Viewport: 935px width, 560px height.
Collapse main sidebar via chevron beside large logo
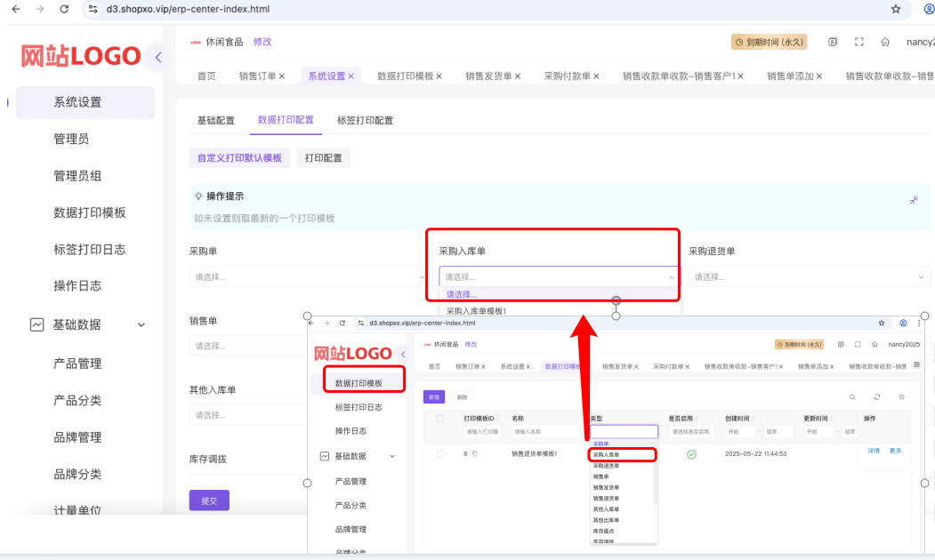pyautogui.click(x=158, y=57)
